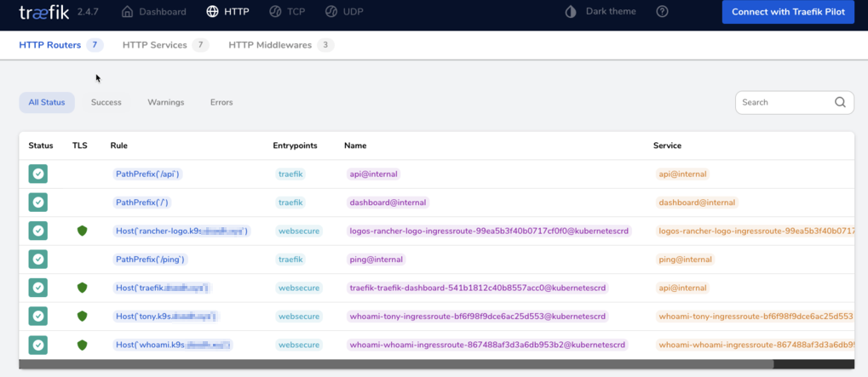Click name traefik-traefik-dashboard-541b1812c40b8557acc0@kubernetescrd
The width and height of the screenshot is (868, 377).
478,288
